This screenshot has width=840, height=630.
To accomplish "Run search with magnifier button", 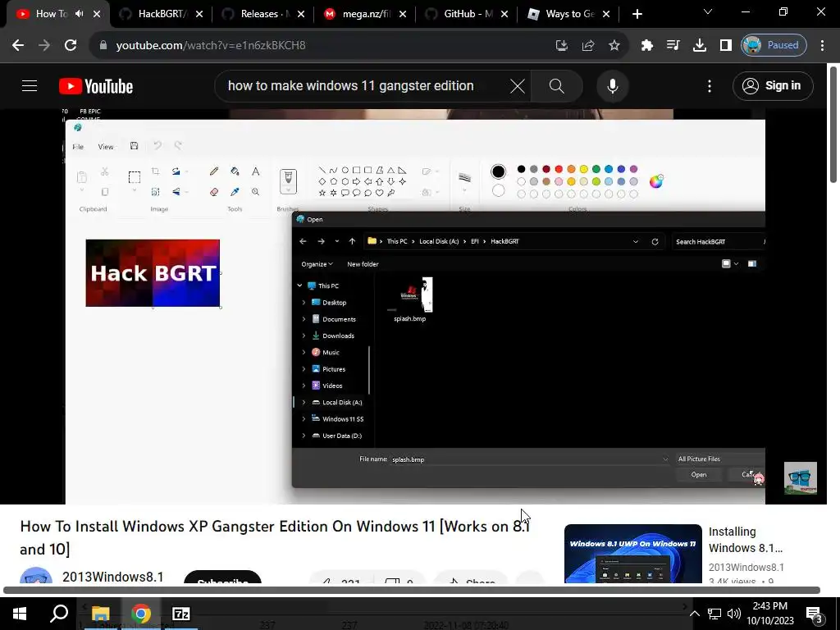I will [x=557, y=85].
